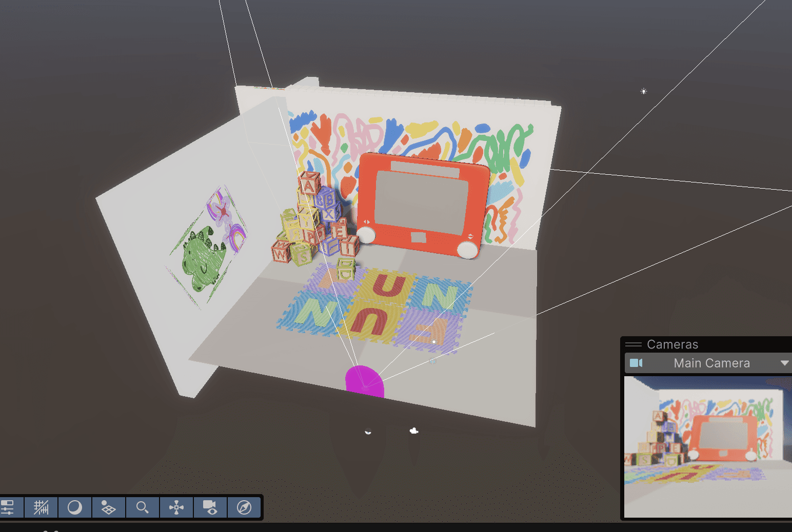
Task: Select the Main Camera entry in the Cameras panel
Action: point(711,363)
